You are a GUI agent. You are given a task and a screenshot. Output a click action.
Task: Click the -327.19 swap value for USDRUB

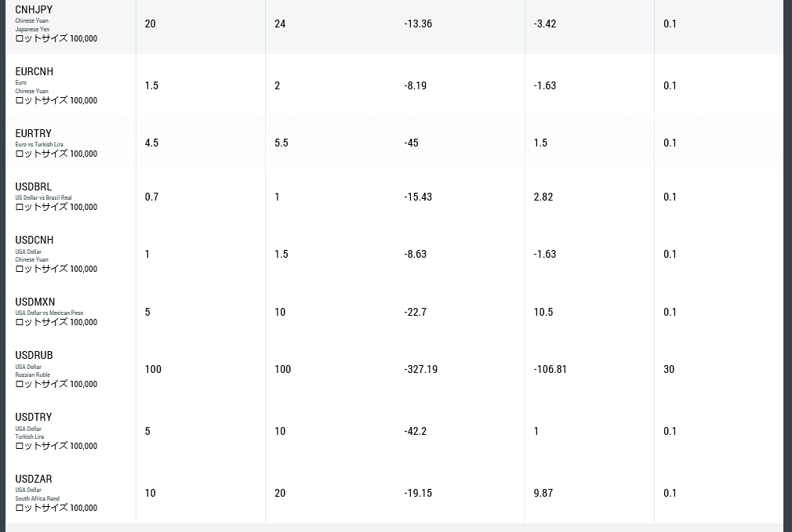click(x=421, y=370)
